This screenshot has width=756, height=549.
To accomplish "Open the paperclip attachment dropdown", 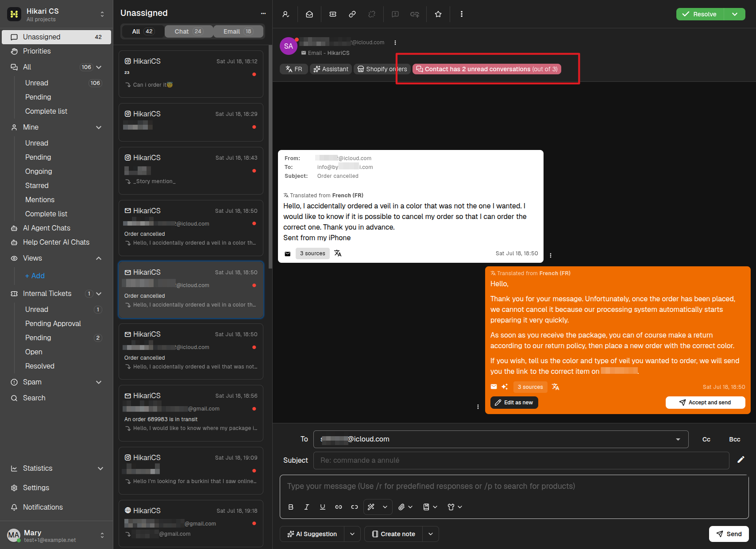I will [x=405, y=507].
